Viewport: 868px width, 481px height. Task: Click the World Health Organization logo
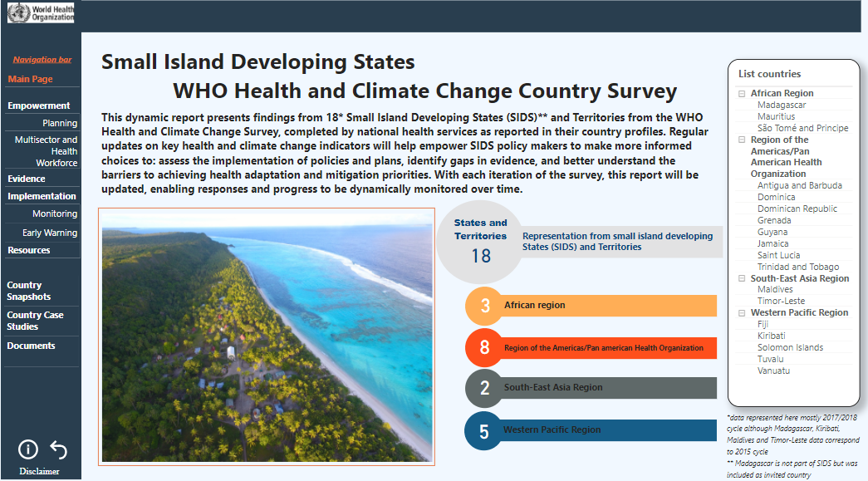pos(41,12)
